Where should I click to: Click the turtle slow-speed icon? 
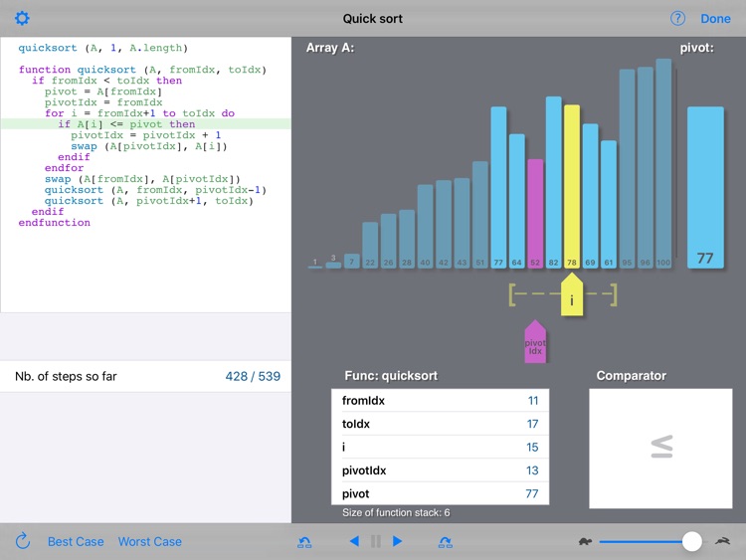[x=585, y=541]
